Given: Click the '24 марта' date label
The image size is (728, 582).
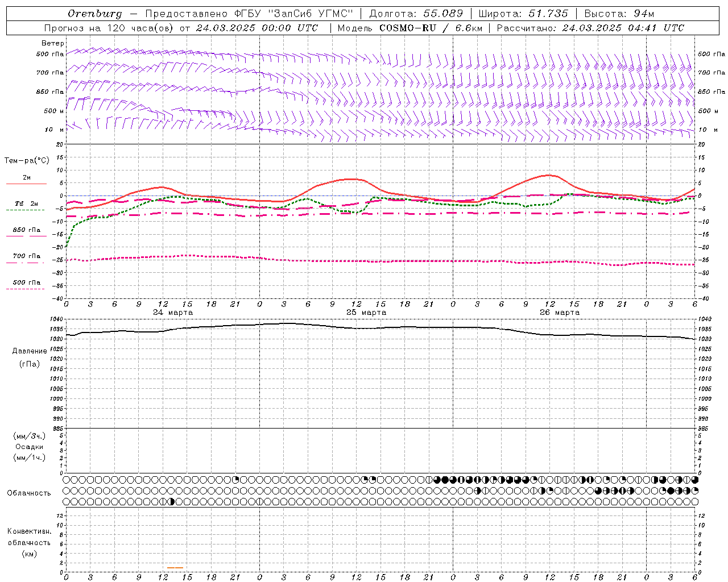Looking at the screenshot, I should pyautogui.click(x=173, y=313).
